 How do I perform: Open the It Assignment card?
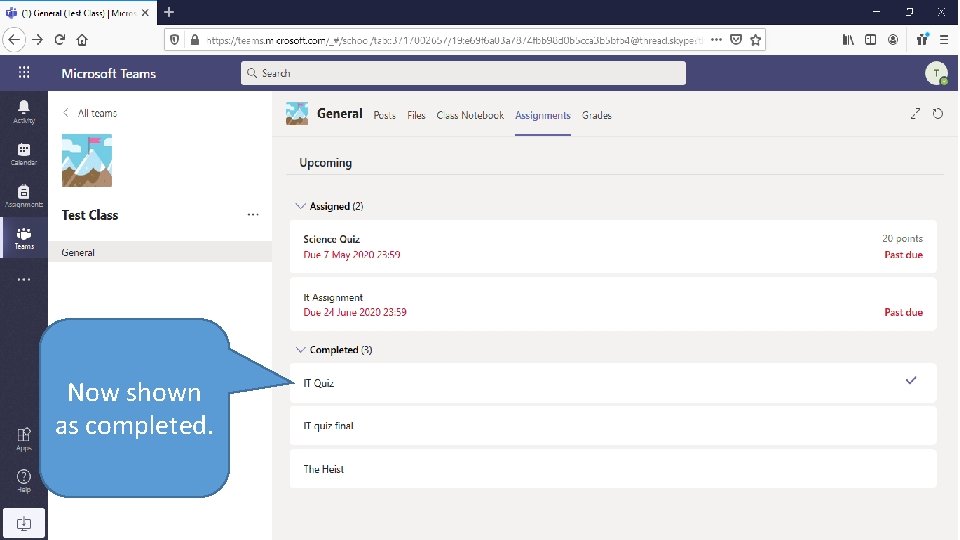[613, 304]
